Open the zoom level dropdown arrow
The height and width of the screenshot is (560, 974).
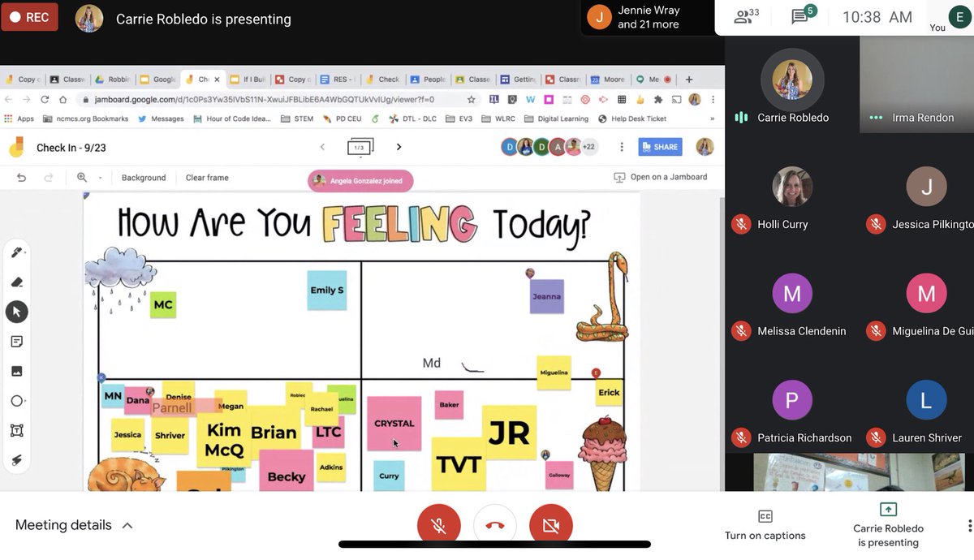(101, 178)
